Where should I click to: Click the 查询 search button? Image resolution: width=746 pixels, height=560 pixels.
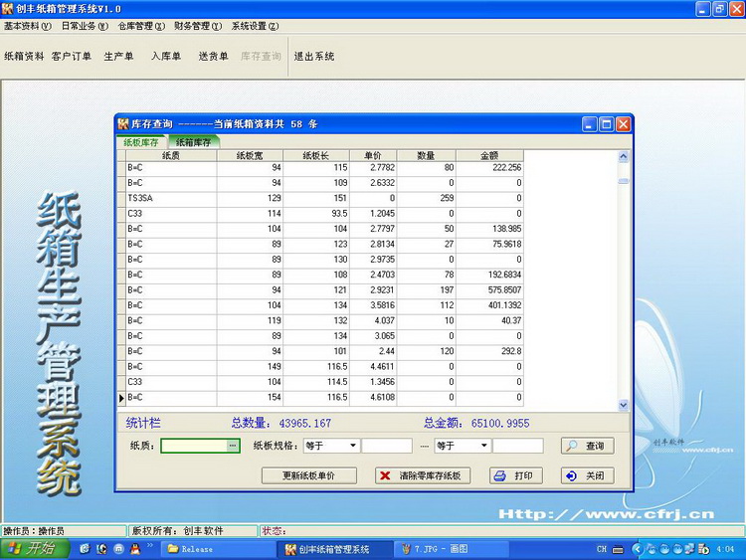587,447
